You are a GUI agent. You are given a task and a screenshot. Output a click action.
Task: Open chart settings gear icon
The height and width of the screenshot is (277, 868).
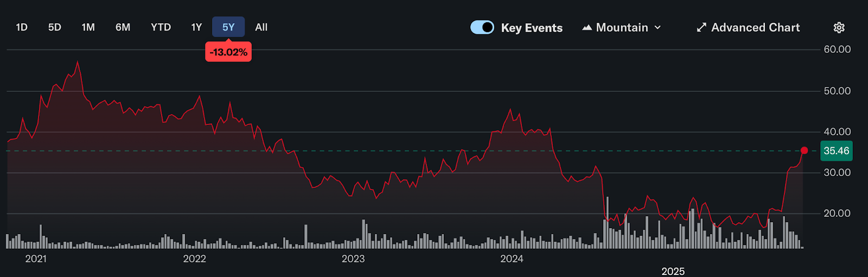click(x=839, y=28)
